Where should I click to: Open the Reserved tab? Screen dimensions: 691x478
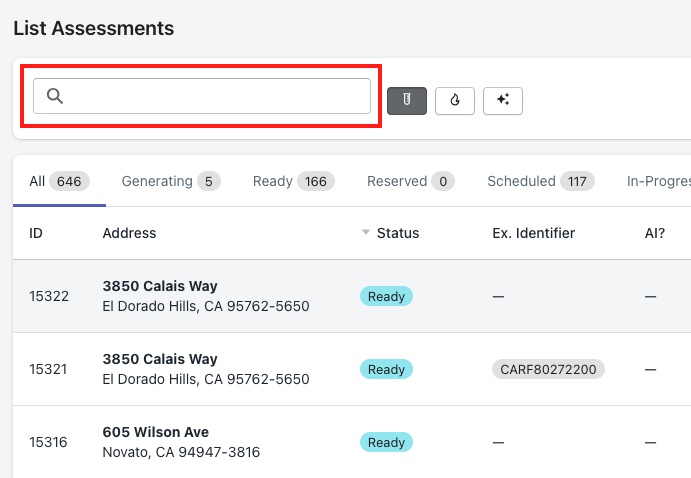click(x=410, y=181)
